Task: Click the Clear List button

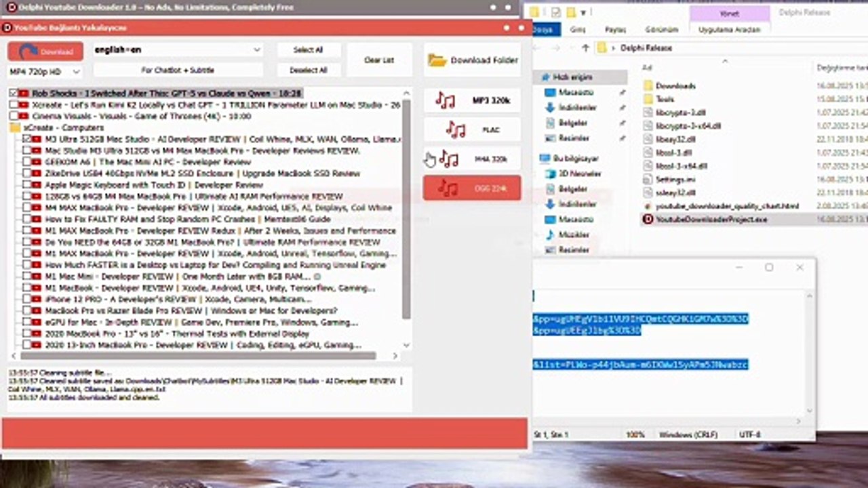Action: [x=379, y=60]
